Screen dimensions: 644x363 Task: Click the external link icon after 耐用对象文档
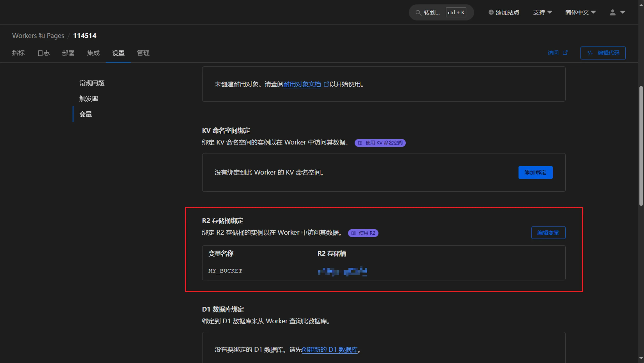(x=327, y=84)
